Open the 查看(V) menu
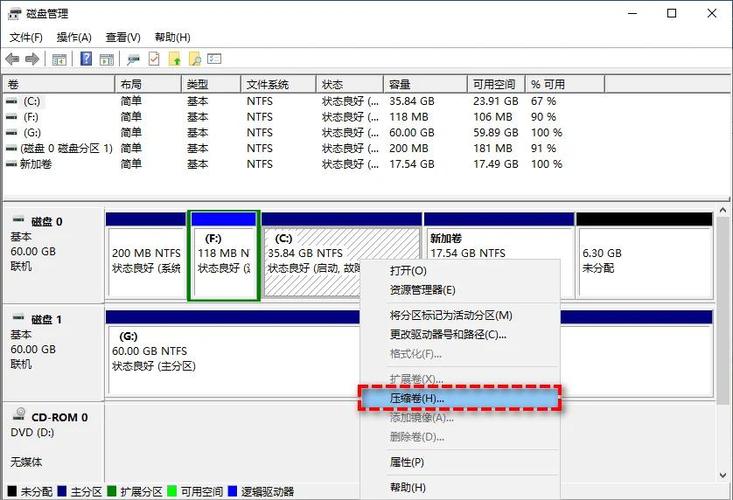This screenshot has height=500, width=733. click(123, 37)
